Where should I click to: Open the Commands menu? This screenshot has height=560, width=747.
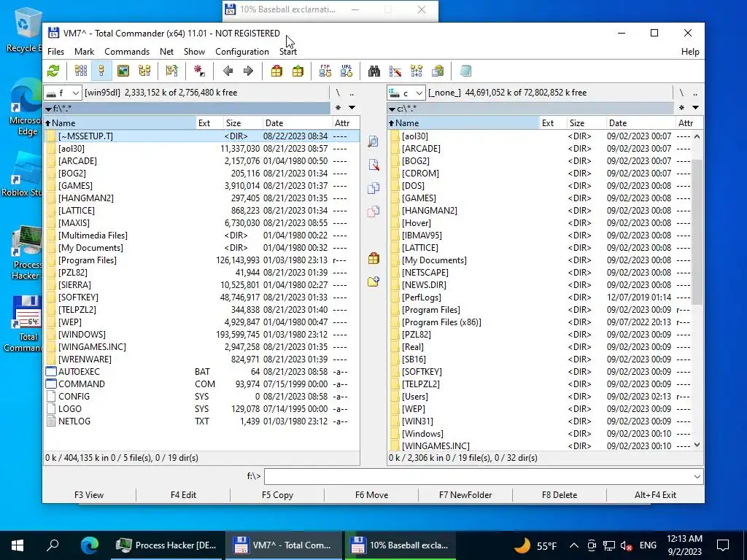(x=127, y=52)
